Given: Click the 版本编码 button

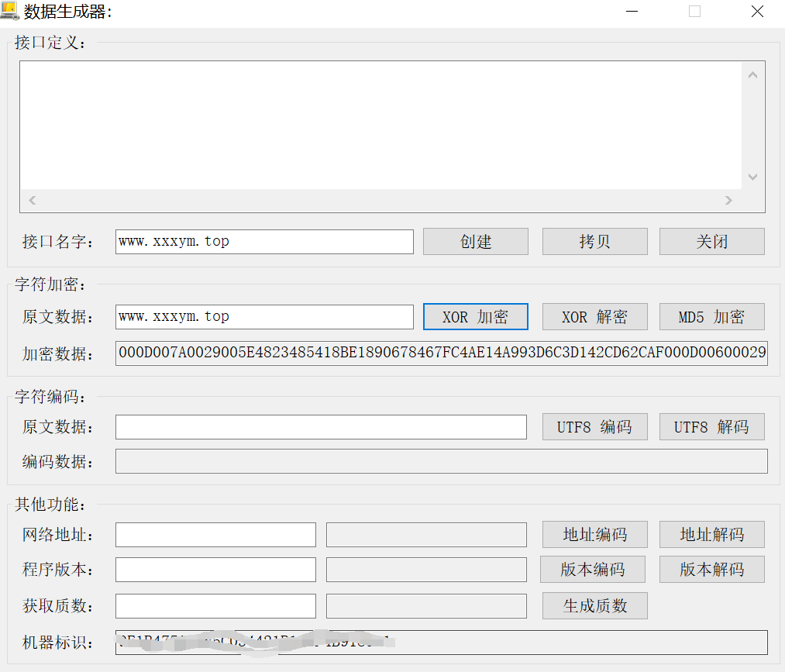Looking at the screenshot, I should (x=593, y=570).
